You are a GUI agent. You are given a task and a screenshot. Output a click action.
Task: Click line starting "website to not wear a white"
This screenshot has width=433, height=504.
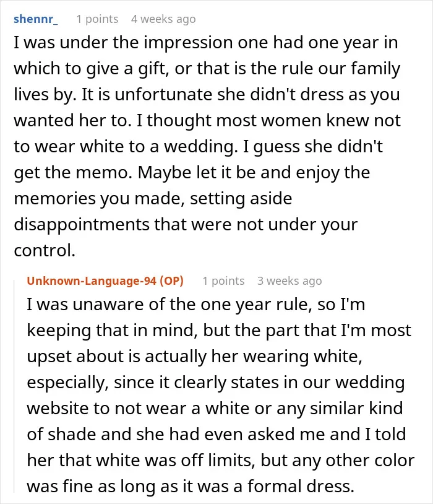click(215, 409)
